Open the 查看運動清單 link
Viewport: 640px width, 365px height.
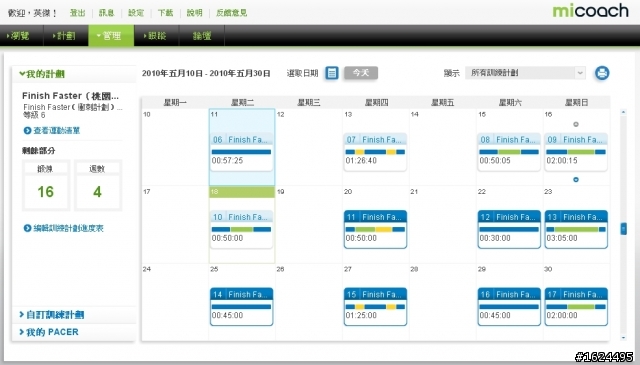pos(57,131)
